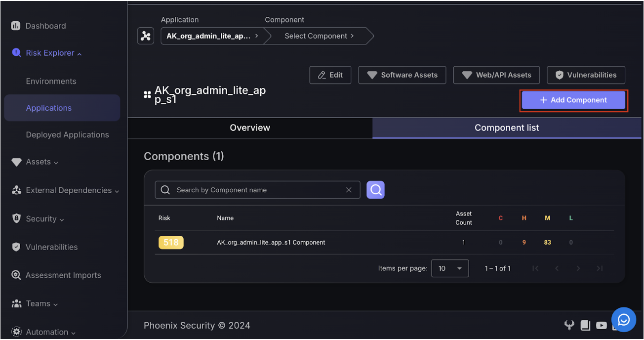Click the high count value 9
Screen dimensions: 644x340
point(524,243)
